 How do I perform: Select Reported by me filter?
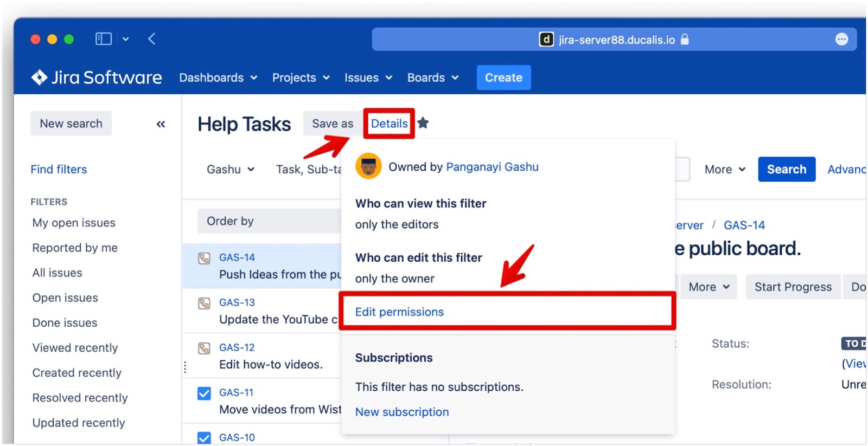click(75, 248)
